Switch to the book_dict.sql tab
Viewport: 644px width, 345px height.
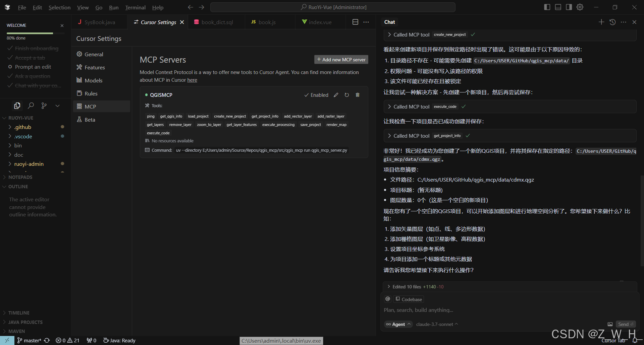tap(217, 22)
